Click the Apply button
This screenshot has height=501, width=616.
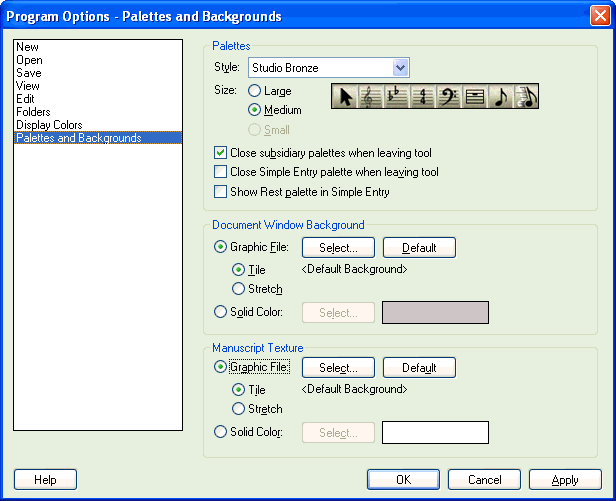pyautogui.click(x=565, y=480)
